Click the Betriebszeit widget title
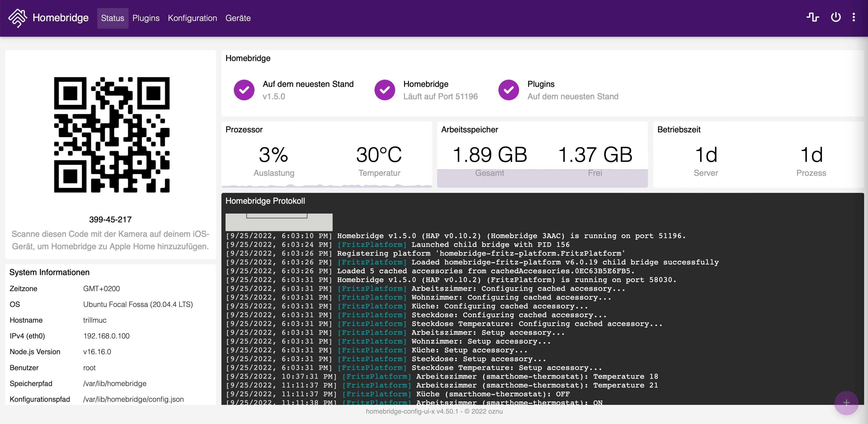868x424 pixels. click(679, 130)
